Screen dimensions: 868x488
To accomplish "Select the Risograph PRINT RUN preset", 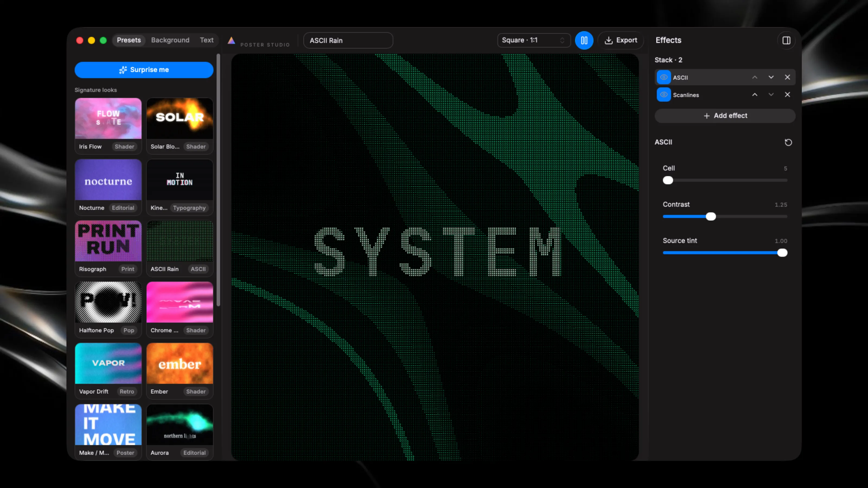I will [x=108, y=241].
